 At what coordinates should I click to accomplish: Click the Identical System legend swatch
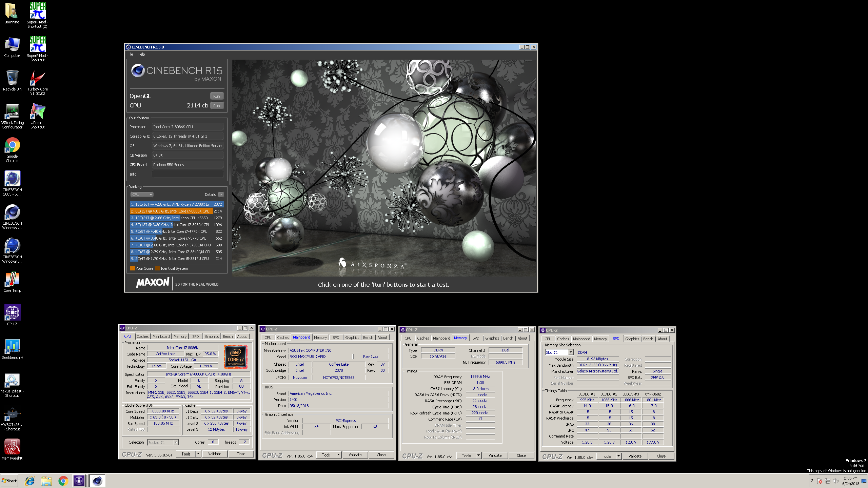pyautogui.click(x=157, y=268)
